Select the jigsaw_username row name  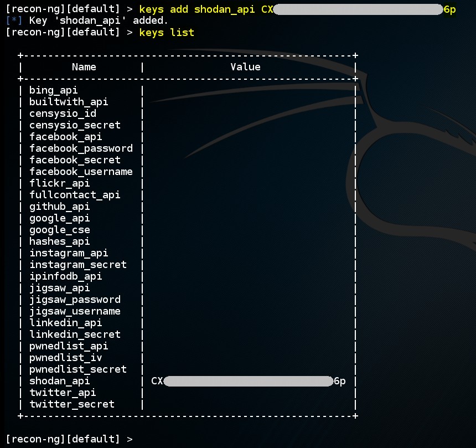[x=75, y=311]
